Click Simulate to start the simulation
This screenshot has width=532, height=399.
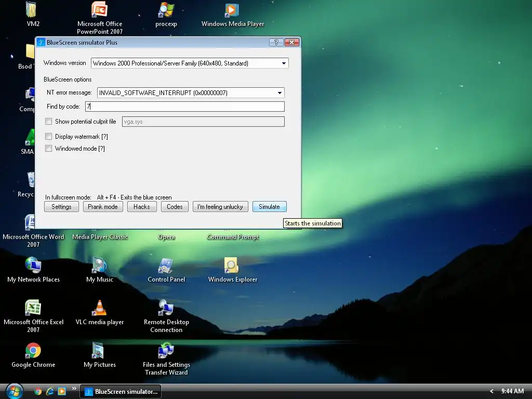(270, 207)
